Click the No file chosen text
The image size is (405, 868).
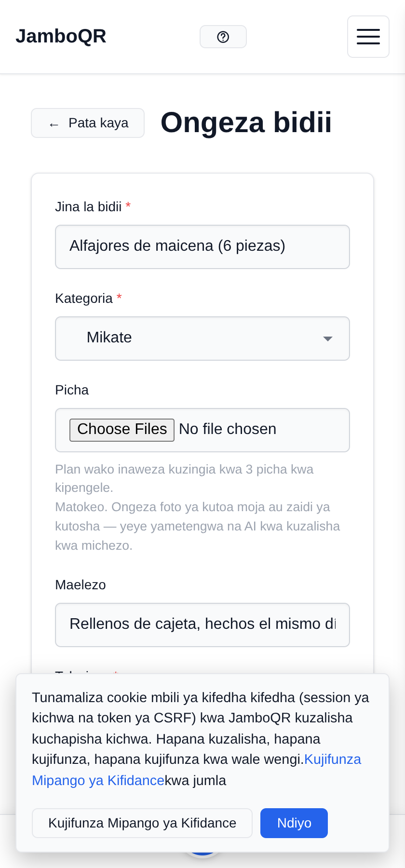[228, 429]
